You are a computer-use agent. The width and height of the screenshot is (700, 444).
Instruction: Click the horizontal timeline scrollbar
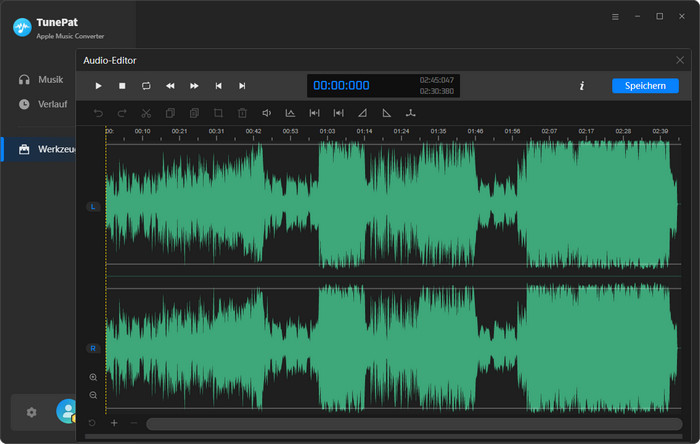tap(414, 424)
